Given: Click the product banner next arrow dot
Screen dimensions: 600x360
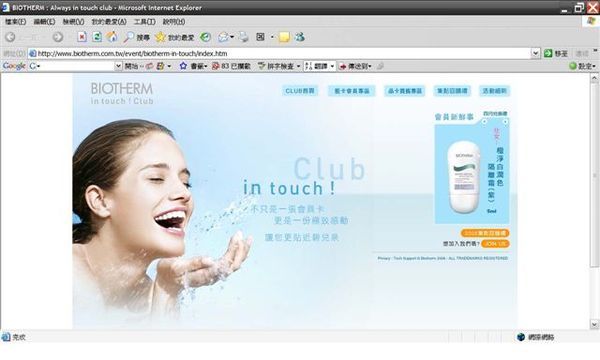Looking at the screenshot, I should [x=505, y=122].
